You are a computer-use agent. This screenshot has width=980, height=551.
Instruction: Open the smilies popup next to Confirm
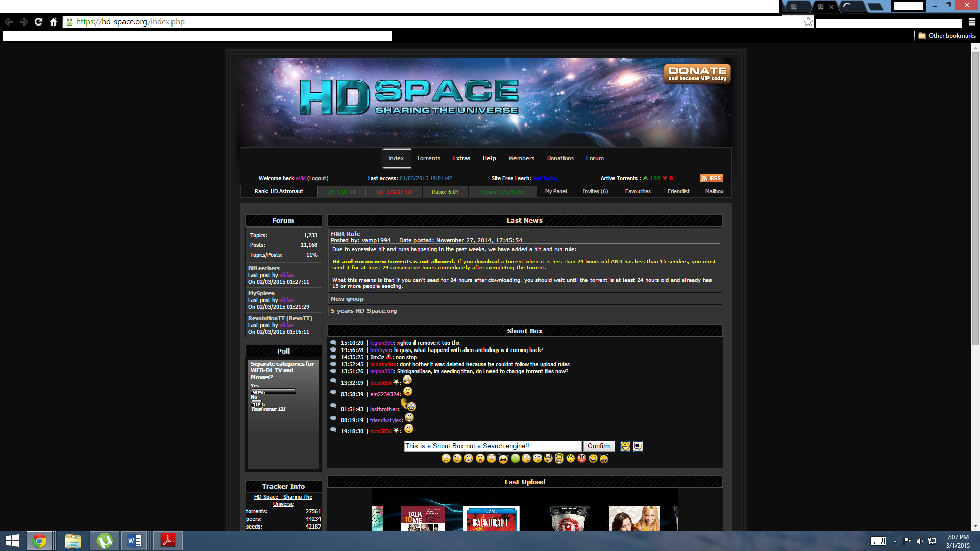625,446
